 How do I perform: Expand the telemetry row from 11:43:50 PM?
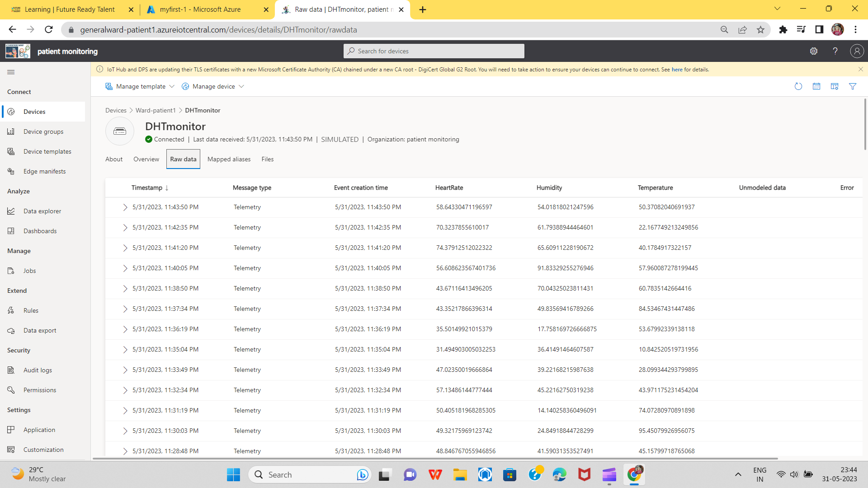point(125,207)
